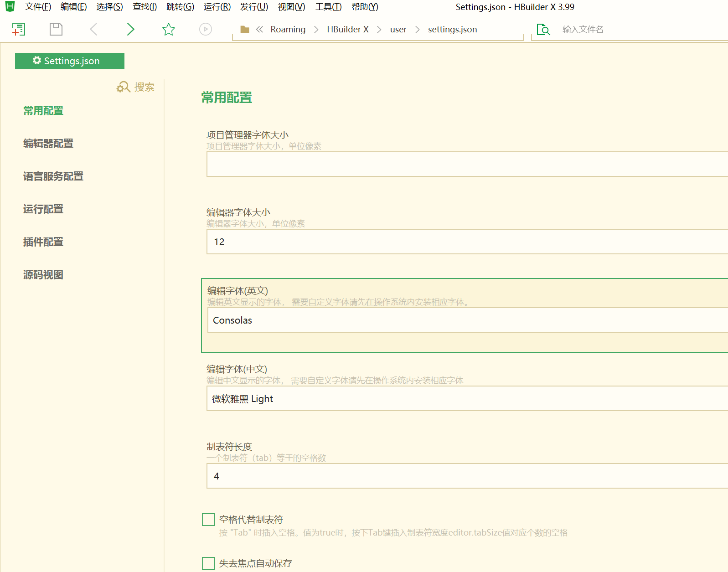The height and width of the screenshot is (572, 728).
Task: Enable the 失去焦点自动保存 checkbox
Action: (x=208, y=563)
